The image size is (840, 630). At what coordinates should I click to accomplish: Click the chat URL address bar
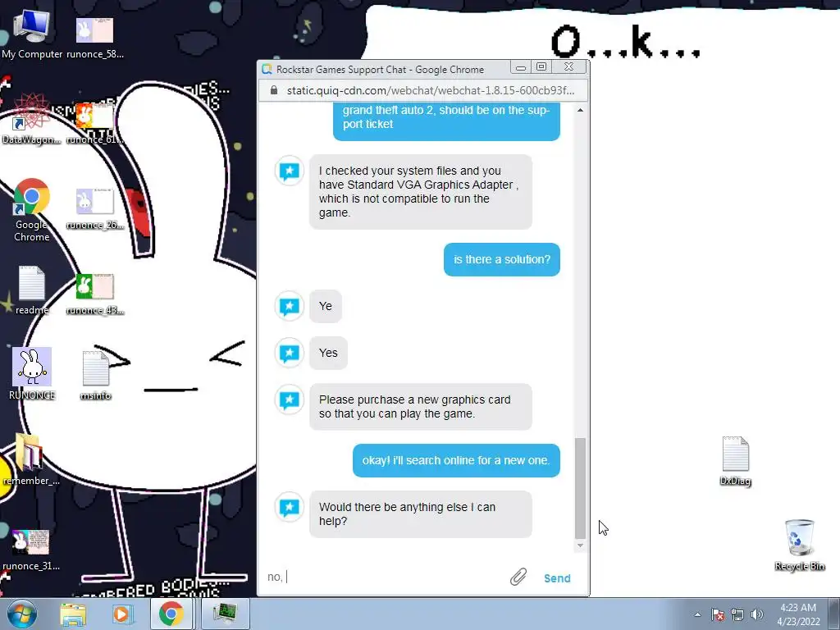[x=430, y=90]
